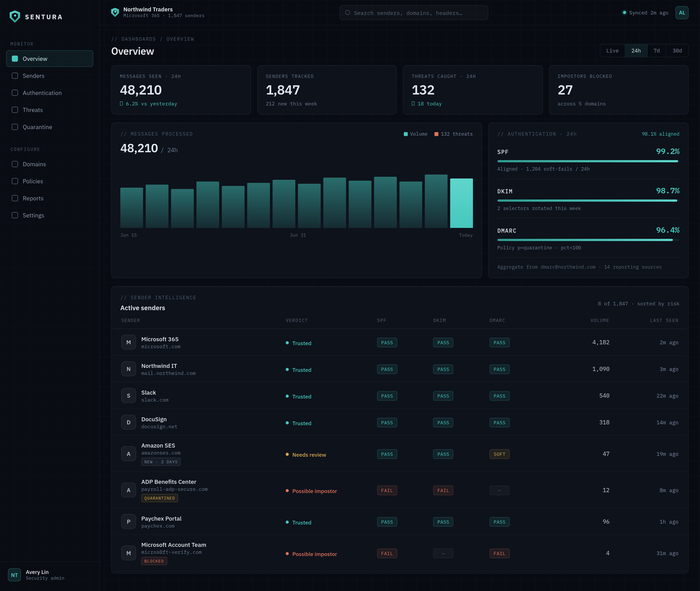Select the 24h time range

point(636,51)
